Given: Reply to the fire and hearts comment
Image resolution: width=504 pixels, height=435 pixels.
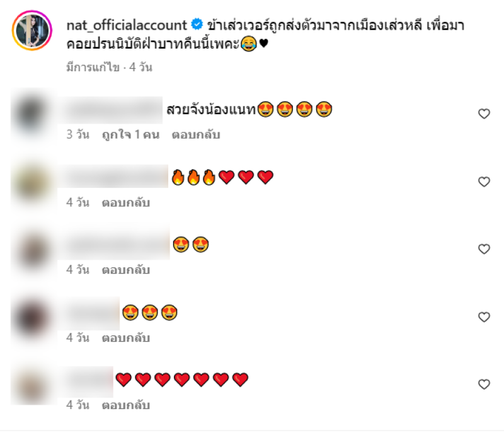Looking at the screenshot, I should [x=125, y=203].
